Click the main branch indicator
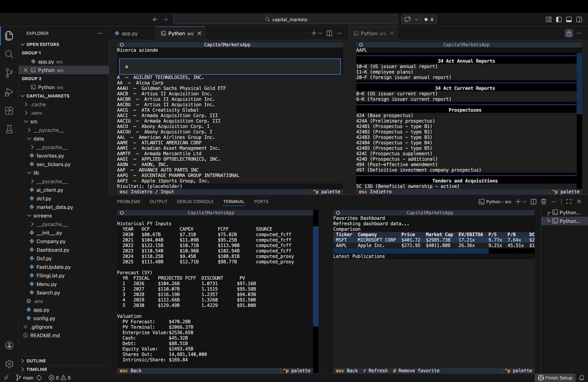588x382 pixels. (x=24, y=378)
